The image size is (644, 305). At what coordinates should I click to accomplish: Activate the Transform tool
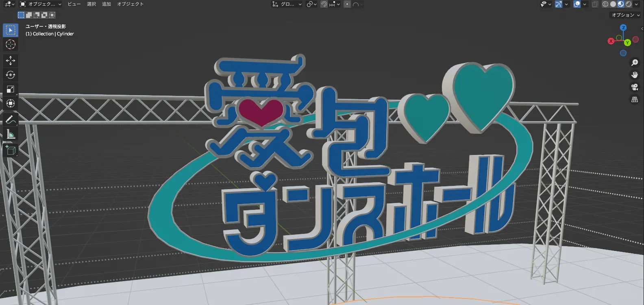click(x=11, y=103)
